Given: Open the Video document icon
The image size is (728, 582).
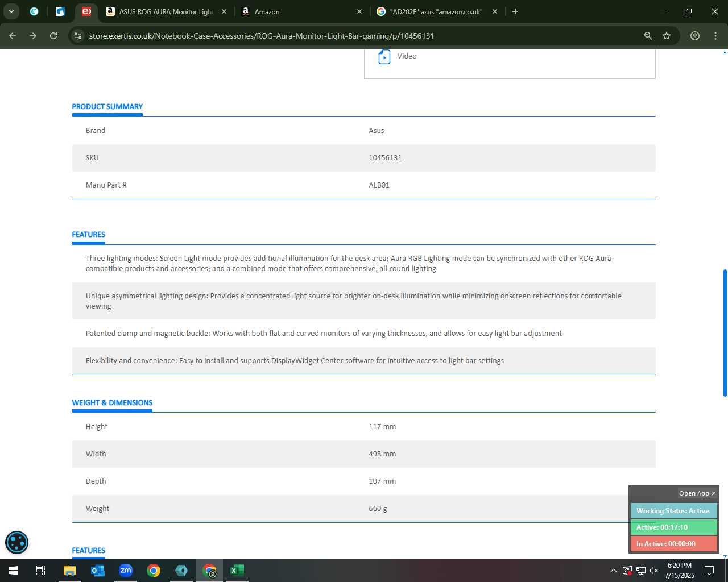Looking at the screenshot, I should coord(384,57).
